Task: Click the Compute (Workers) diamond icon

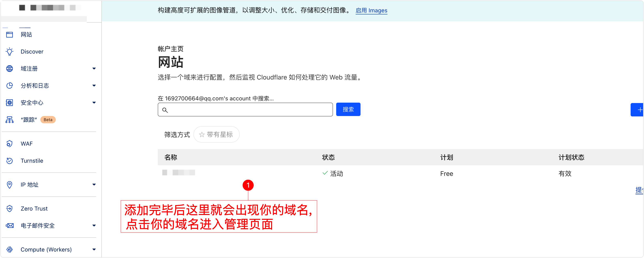Action: pos(10,249)
